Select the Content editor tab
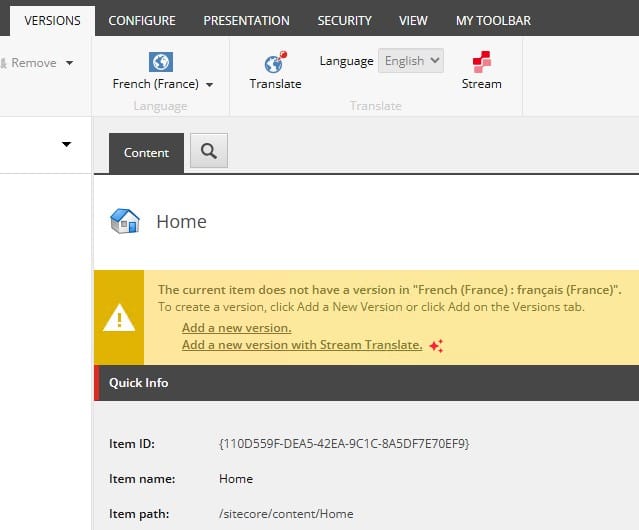The image size is (639, 530). tap(146, 153)
